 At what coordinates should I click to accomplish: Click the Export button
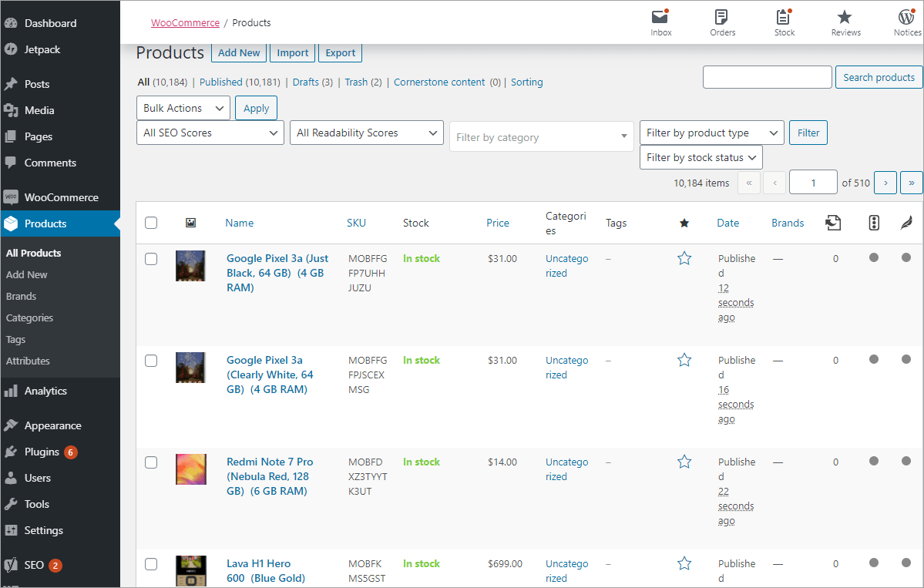(340, 52)
